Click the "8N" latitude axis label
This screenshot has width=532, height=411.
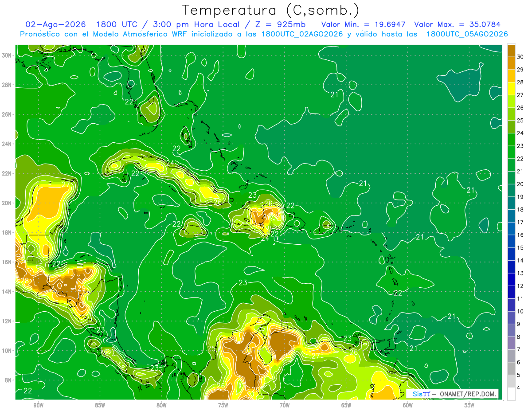[x=9, y=380]
